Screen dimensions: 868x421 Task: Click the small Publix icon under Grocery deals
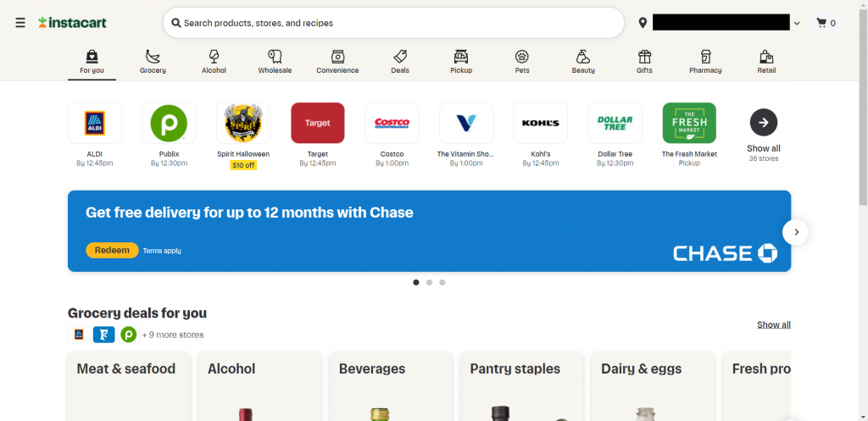pos(129,335)
